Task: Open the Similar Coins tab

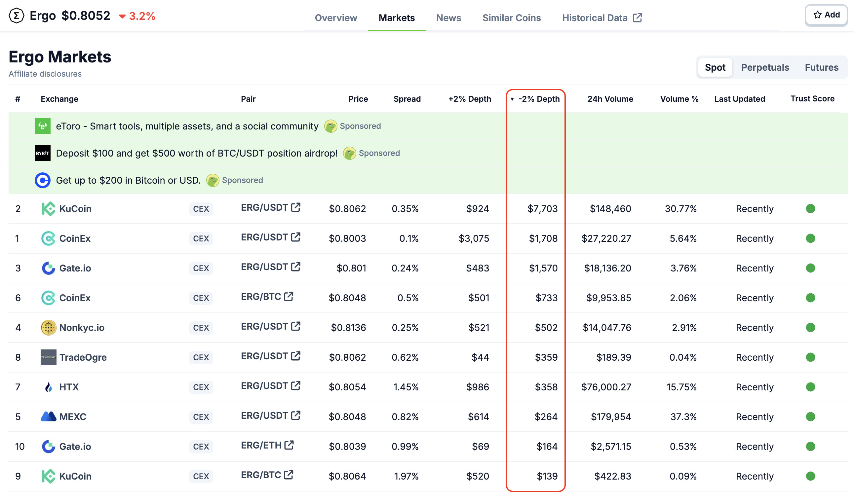Action: coord(512,18)
